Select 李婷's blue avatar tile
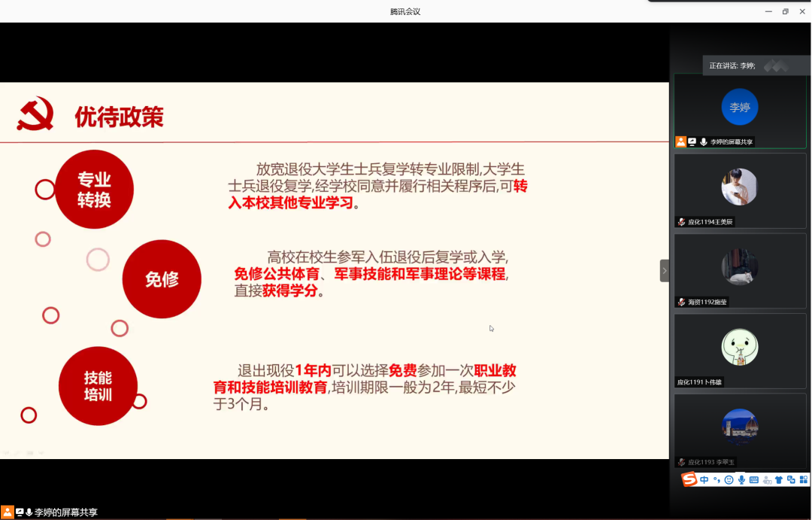Image resolution: width=812 pixels, height=520 pixels. pyautogui.click(x=740, y=107)
